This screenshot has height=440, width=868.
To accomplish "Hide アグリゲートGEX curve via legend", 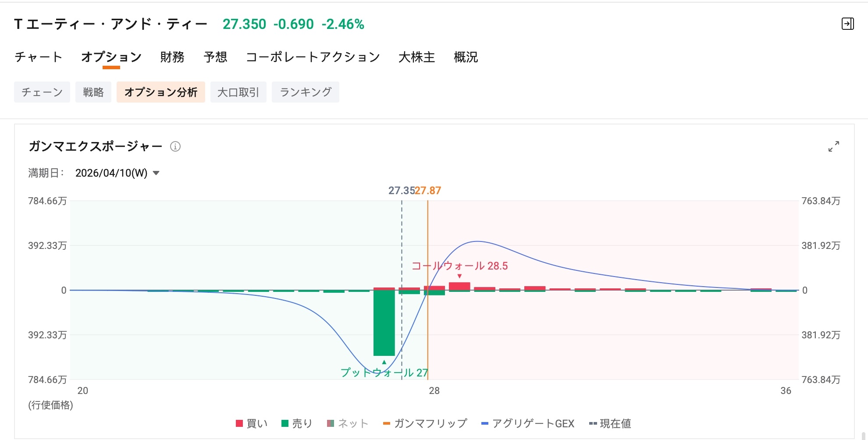I will tap(528, 423).
